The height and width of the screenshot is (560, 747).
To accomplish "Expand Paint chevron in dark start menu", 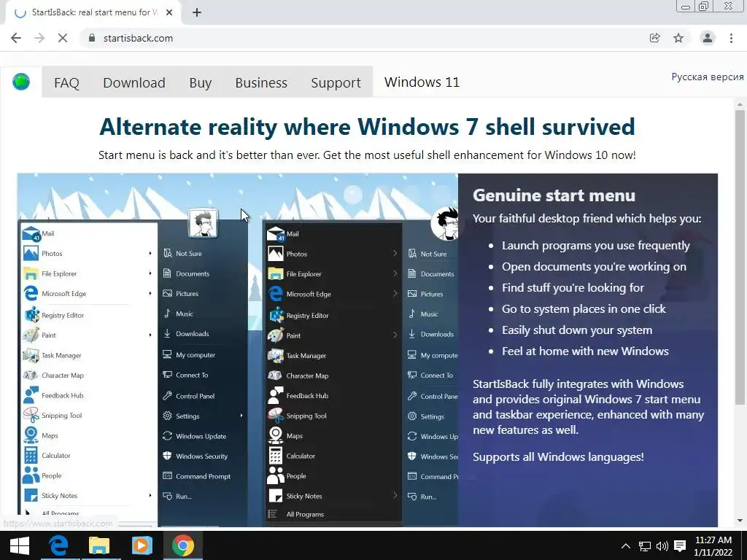I will (395, 335).
